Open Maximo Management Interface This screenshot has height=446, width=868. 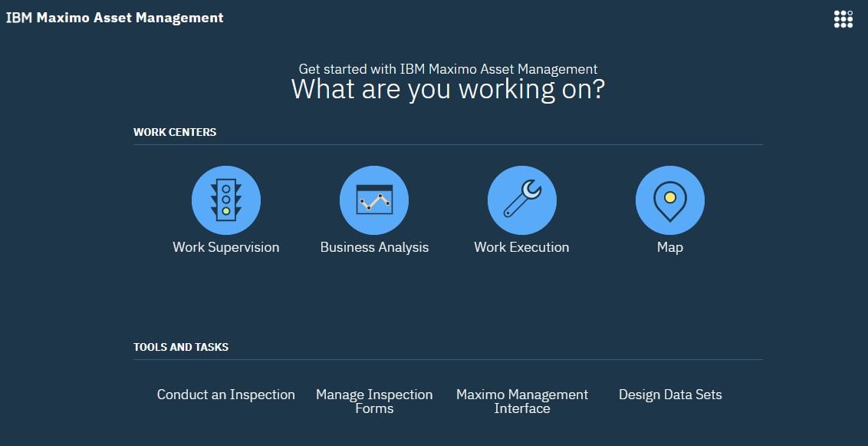point(522,401)
